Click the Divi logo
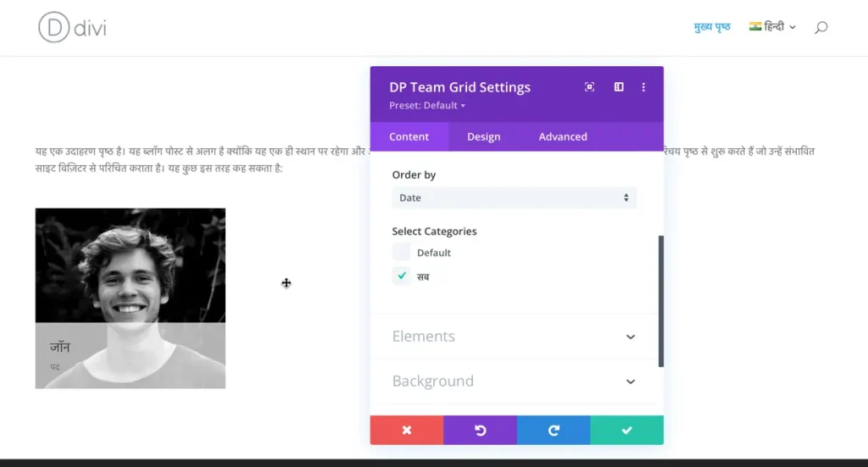868x467 pixels. (x=72, y=27)
